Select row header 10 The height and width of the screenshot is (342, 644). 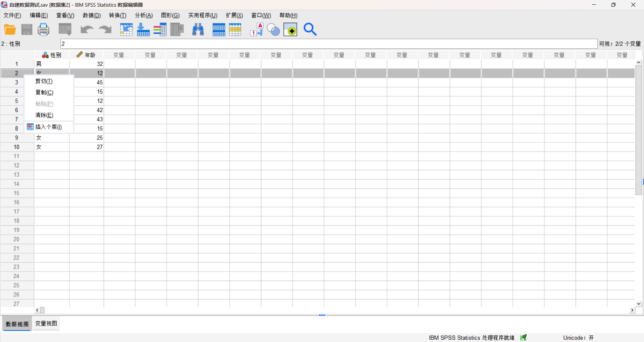17,147
